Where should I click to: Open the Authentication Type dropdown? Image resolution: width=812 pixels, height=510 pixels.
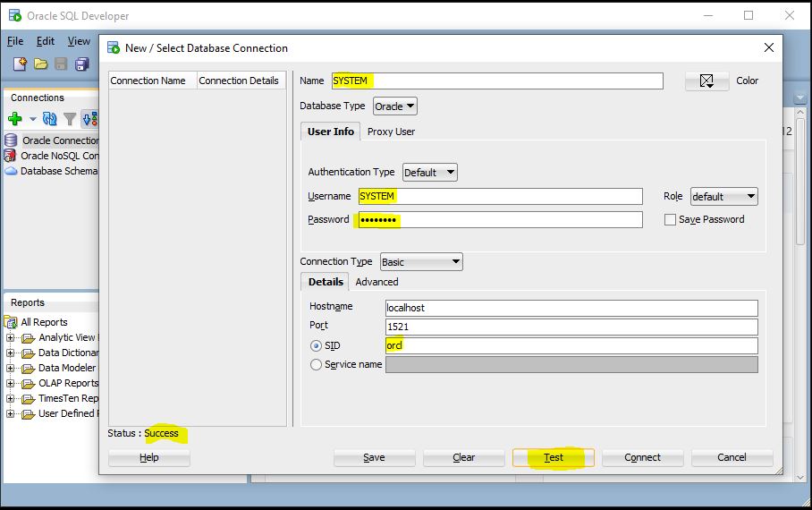430,172
